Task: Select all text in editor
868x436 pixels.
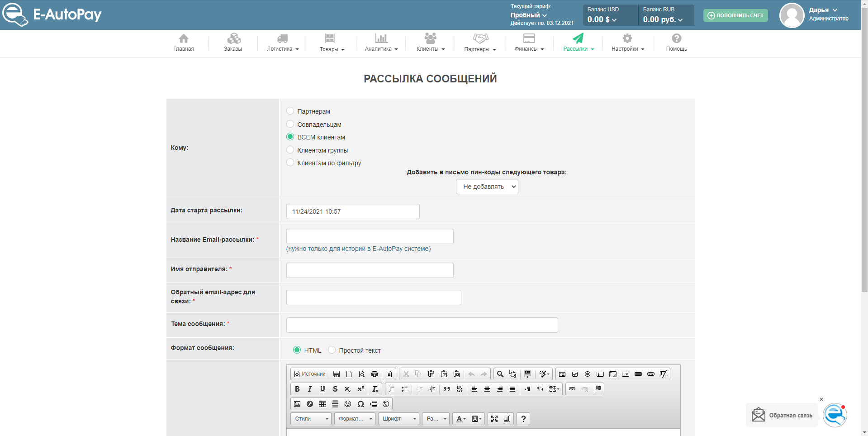Action: [527, 374]
